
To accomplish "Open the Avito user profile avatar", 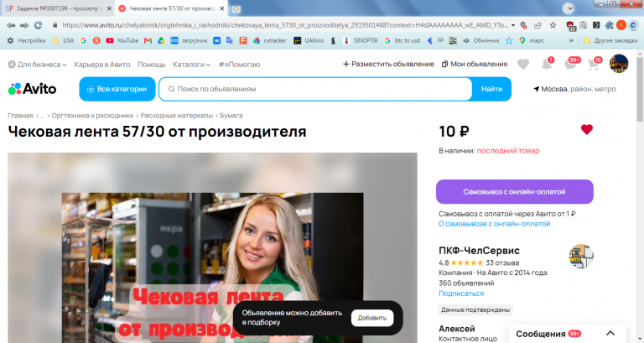I will click(x=619, y=64).
